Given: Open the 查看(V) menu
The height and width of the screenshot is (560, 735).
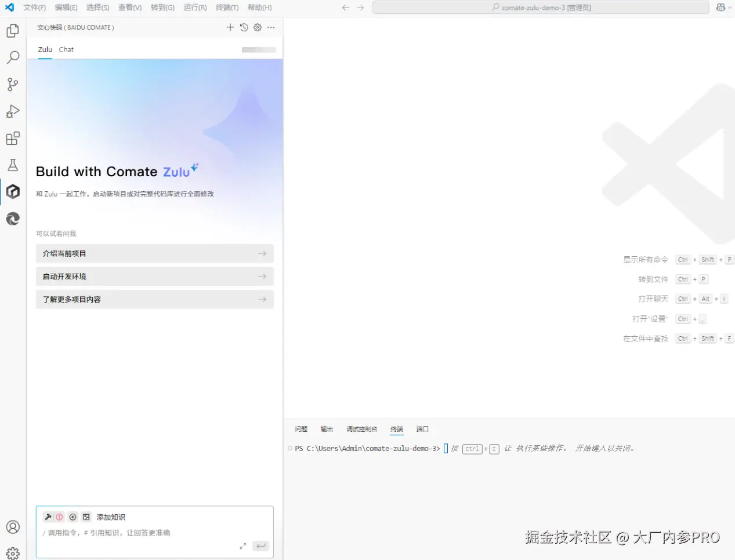Looking at the screenshot, I should click(130, 8).
